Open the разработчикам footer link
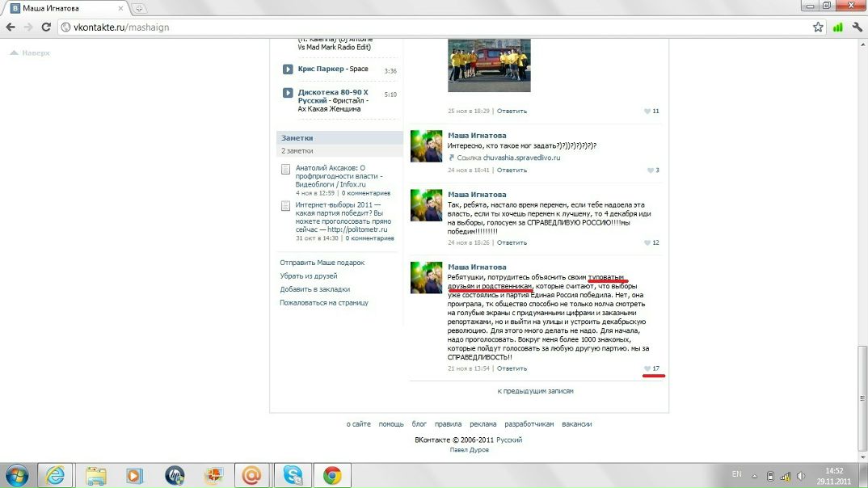This screenshot has height=488, width=868. (x=529, y=424)
